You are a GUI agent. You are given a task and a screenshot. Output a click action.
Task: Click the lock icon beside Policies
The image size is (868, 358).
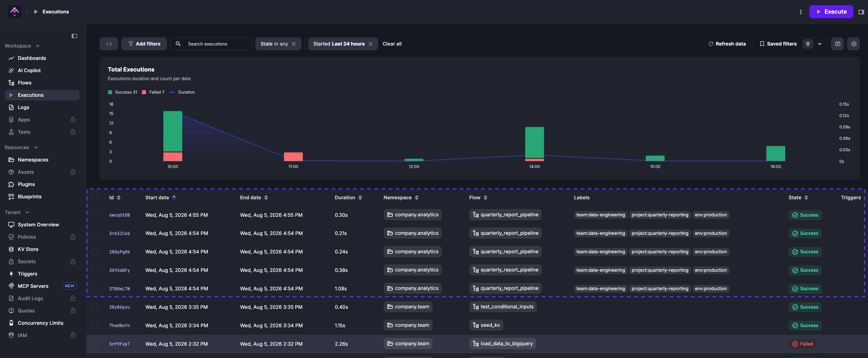click(x=73, y=237)
